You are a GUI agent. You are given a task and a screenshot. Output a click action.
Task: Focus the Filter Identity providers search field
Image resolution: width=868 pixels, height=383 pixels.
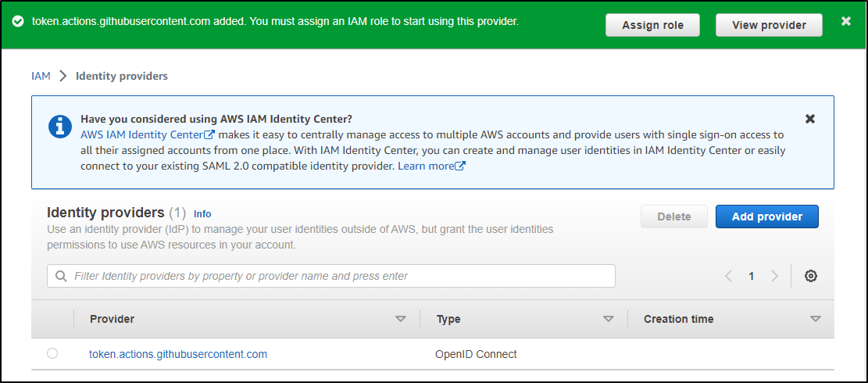click(x=331, y=276)
